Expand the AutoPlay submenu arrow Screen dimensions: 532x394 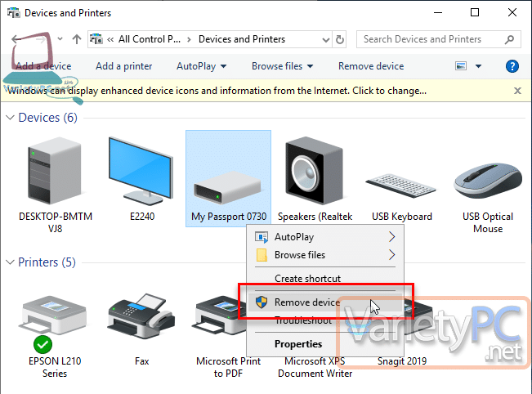(x=392, y=237)
